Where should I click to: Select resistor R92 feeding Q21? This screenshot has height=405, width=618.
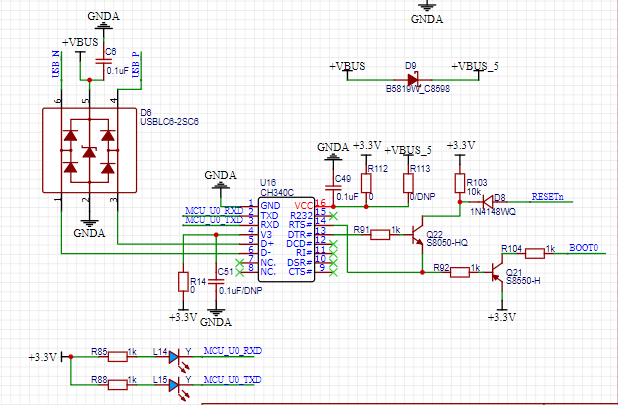459,270
